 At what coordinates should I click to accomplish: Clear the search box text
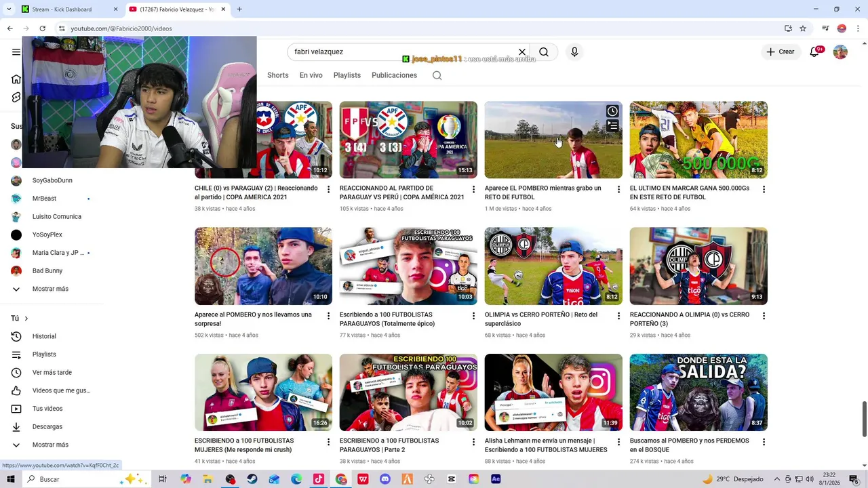click(522, 52)
